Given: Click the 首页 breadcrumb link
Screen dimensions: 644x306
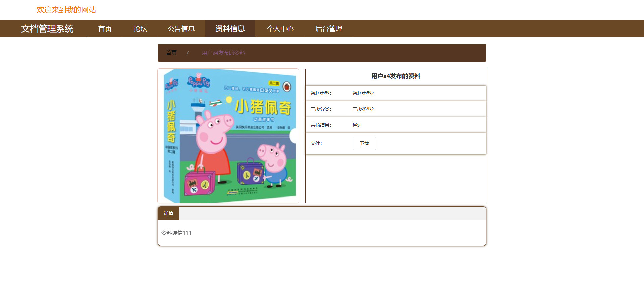Looking at the screenshot, I should 171,53.
